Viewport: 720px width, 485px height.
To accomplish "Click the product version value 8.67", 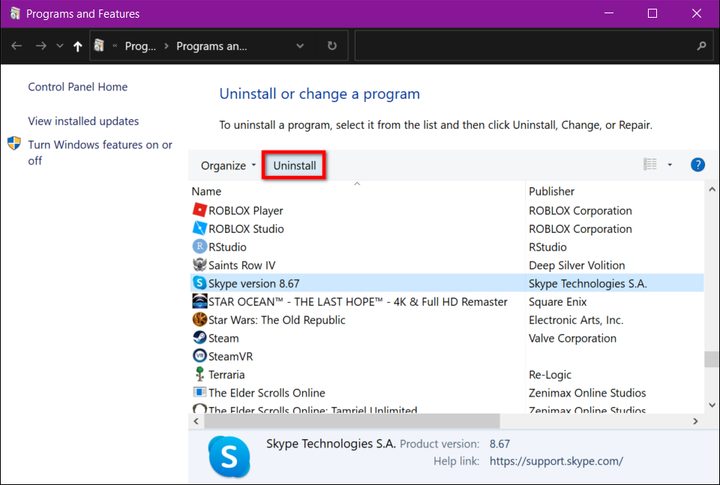I will (x=500, y=444).
